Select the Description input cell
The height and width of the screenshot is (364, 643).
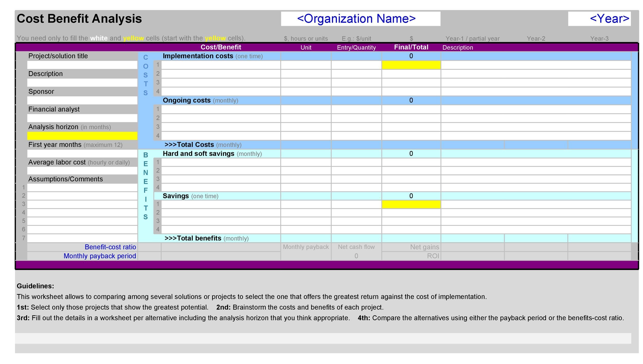coord(82,82)
